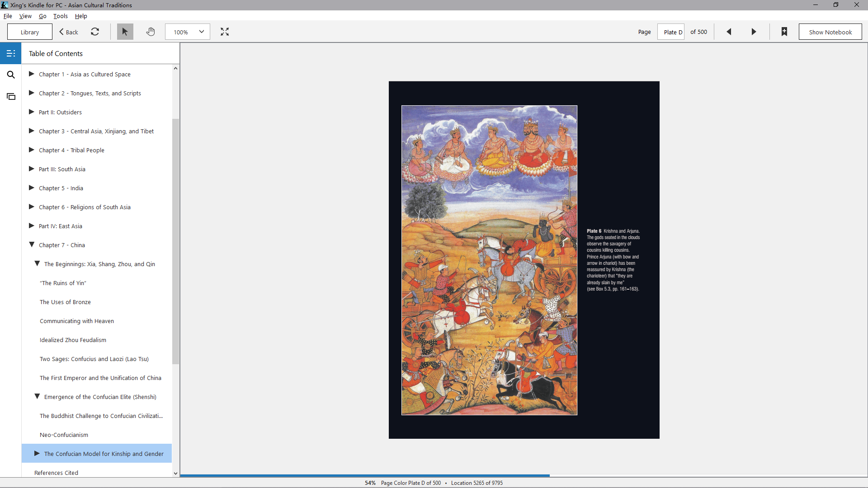Image resolution: width=868 pixels, height=488 pixels.
Task: Click the Page Color Plate D of 500 status
Action: pos(411,483)
